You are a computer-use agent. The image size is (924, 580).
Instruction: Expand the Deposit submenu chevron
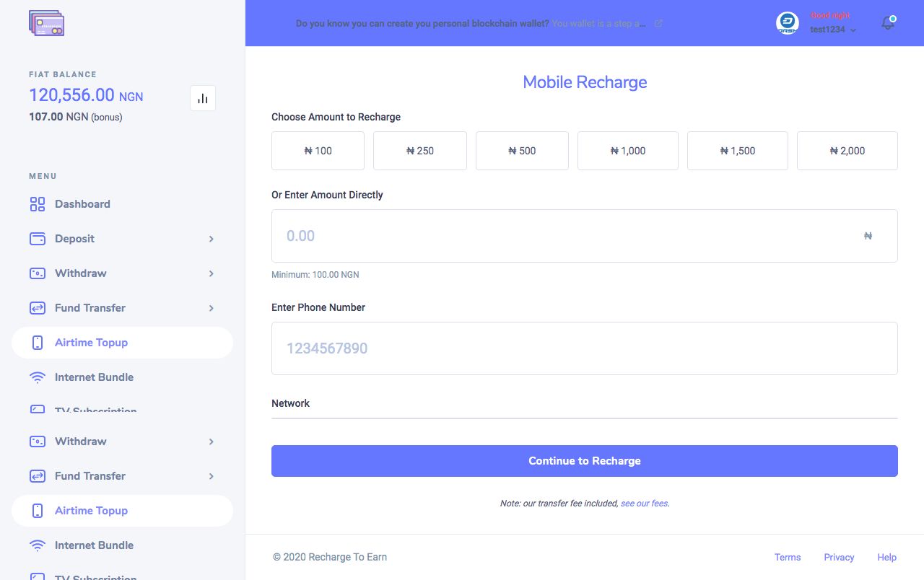(x=212, y=239)
